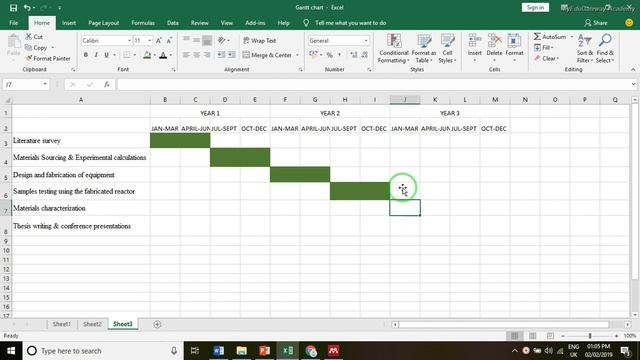Click the Fill Color paint bucket swatch

147,55
